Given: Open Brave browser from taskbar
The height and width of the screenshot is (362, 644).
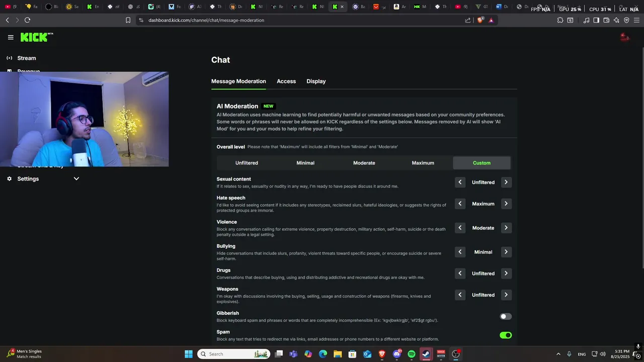Looking at the screenshot, I should (382, 354).
